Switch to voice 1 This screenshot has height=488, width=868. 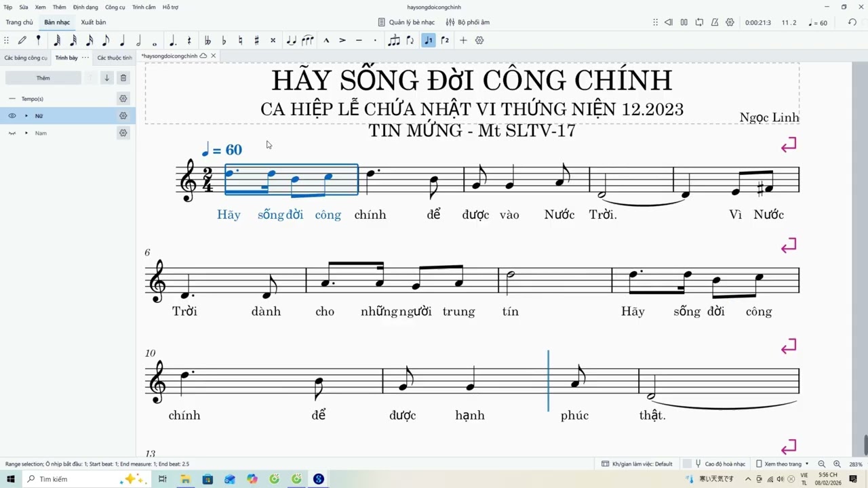click(429, 41)
